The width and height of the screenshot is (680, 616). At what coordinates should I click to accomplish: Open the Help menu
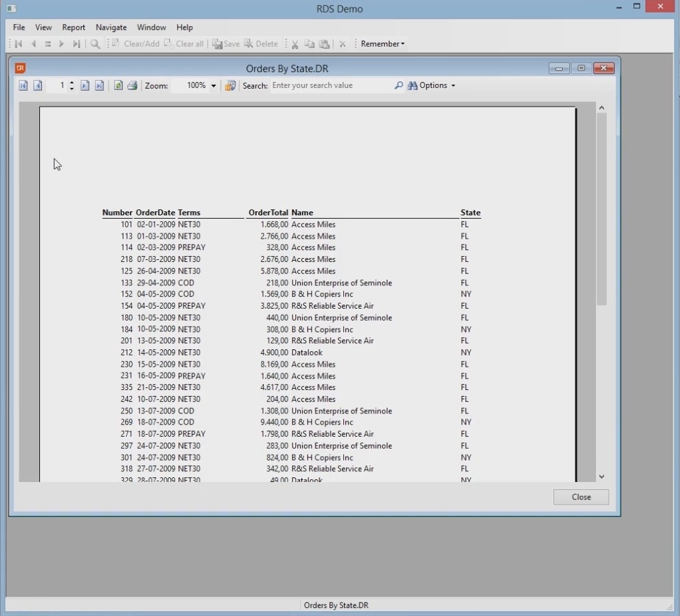tap(185, 27)
